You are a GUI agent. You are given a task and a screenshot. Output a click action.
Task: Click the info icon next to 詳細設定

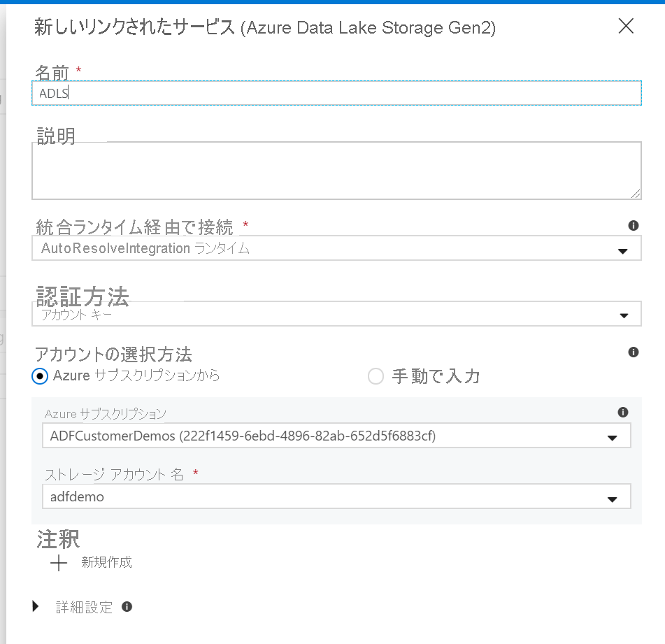127,607
